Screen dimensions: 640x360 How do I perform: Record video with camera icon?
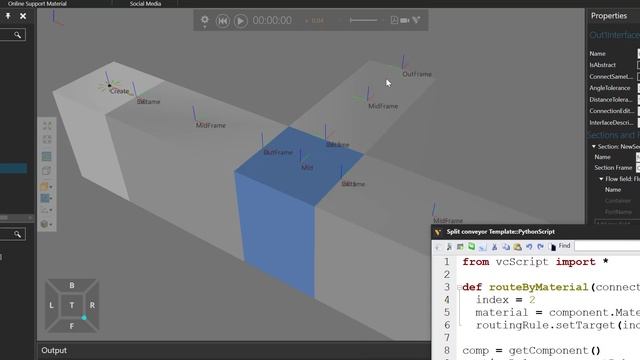tap(404, 20)
